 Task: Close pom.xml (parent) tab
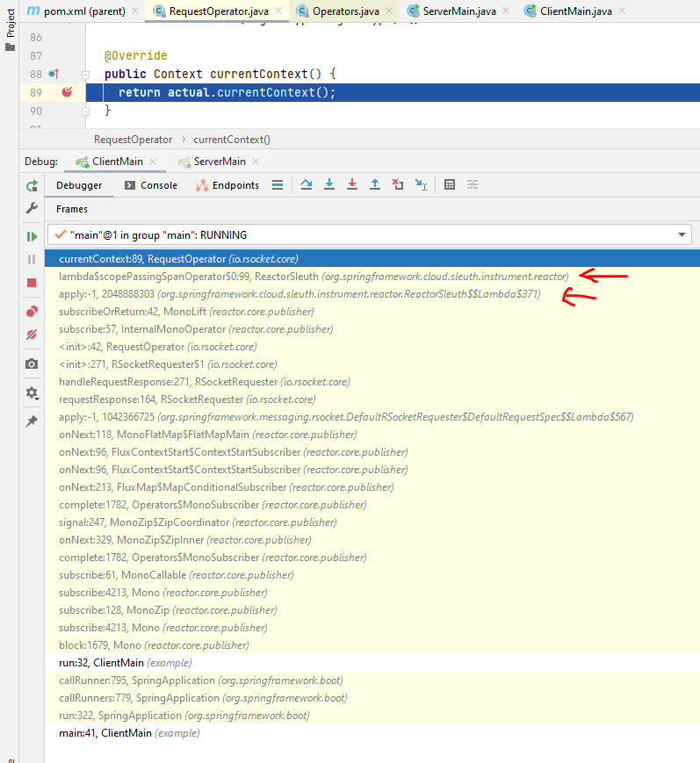[135, 11]
